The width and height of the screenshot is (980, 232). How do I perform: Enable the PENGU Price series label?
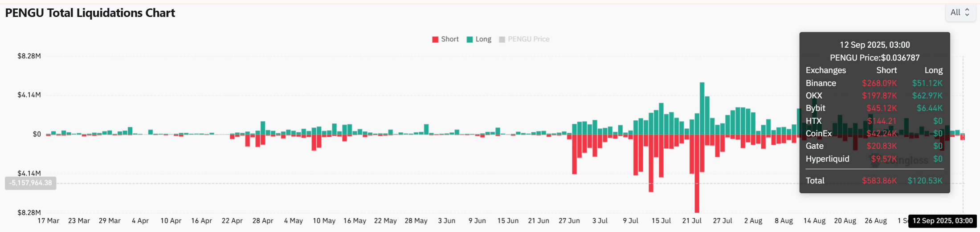(528, 39)
